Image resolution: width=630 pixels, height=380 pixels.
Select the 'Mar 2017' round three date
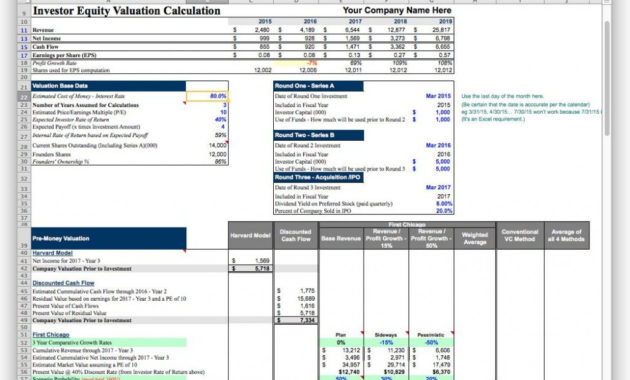438,188
